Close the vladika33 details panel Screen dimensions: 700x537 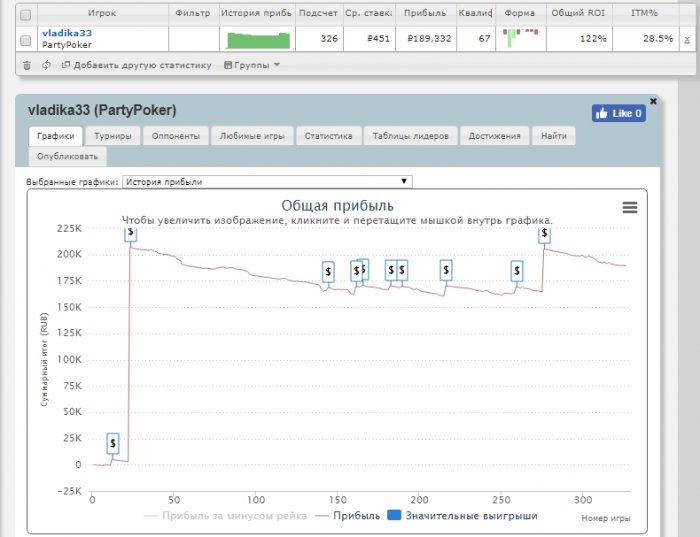pyautogui.click(x=653, y=101)
